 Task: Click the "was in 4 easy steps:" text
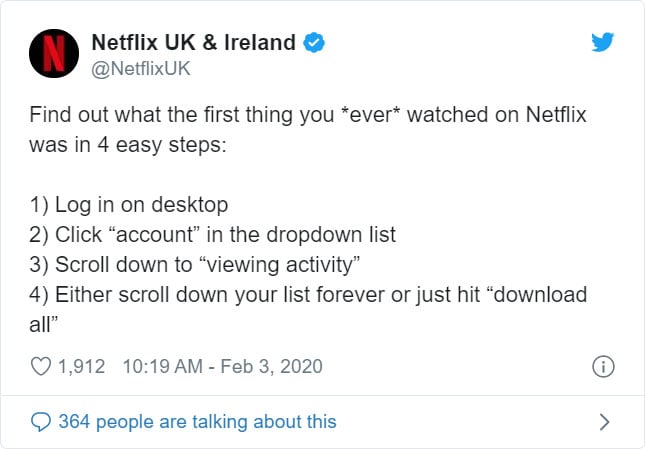point(128,145)
